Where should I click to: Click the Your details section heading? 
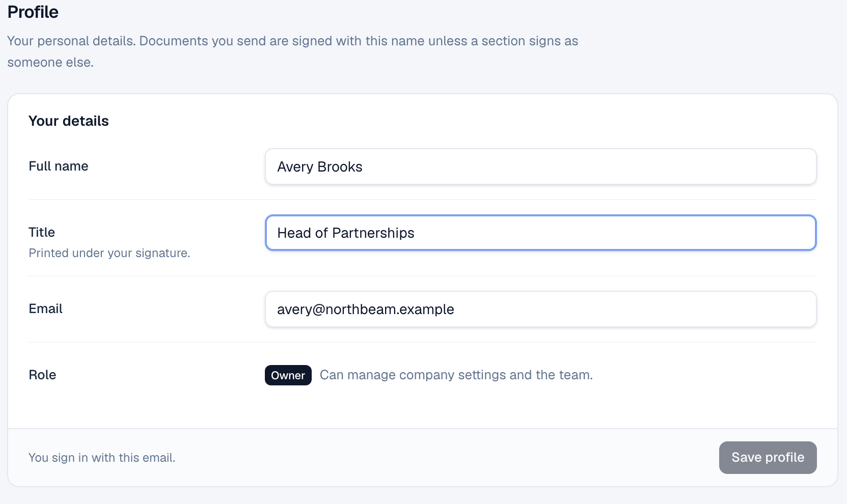[69, 121]
